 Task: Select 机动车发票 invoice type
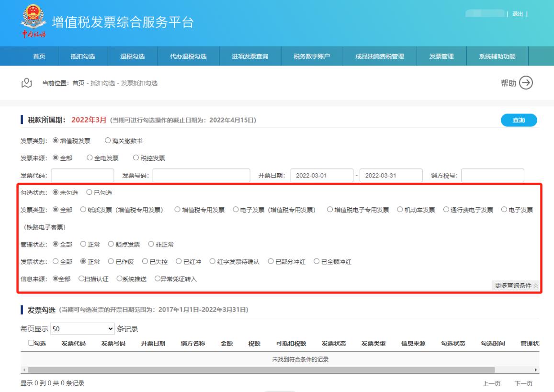[400, 210]
